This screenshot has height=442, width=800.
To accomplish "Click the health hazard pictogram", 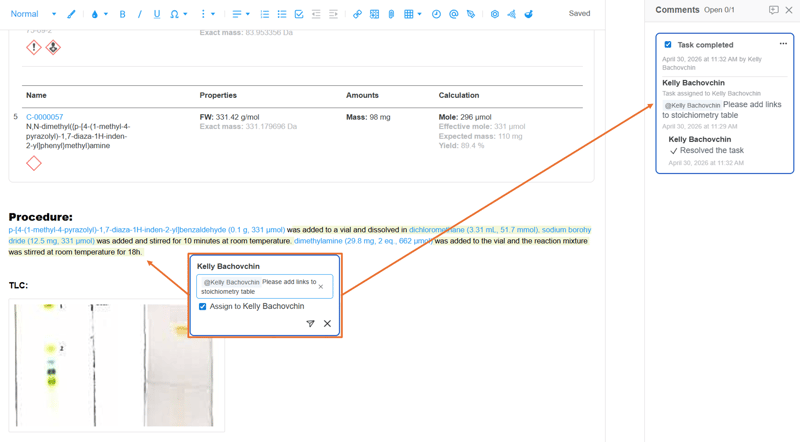I will click(x=53, y=47).
